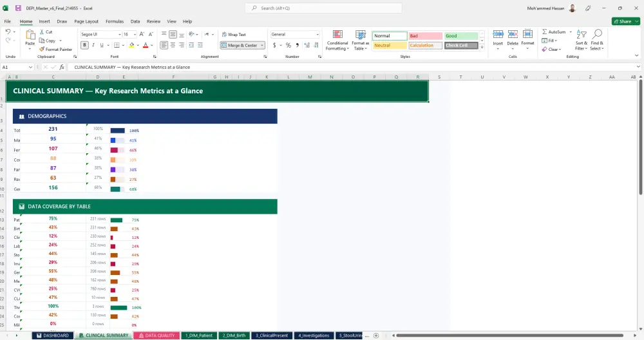Open the Insert ribbon tab
Viewport: 644px width, 340px height.
point(44,21)
